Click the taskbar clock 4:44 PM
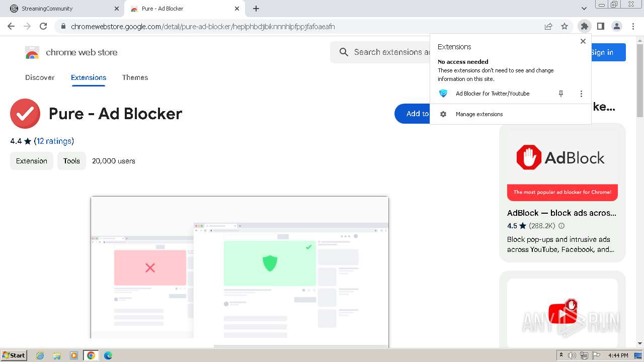The height and width of the screenshot is (362, 644). pos(618,355)
